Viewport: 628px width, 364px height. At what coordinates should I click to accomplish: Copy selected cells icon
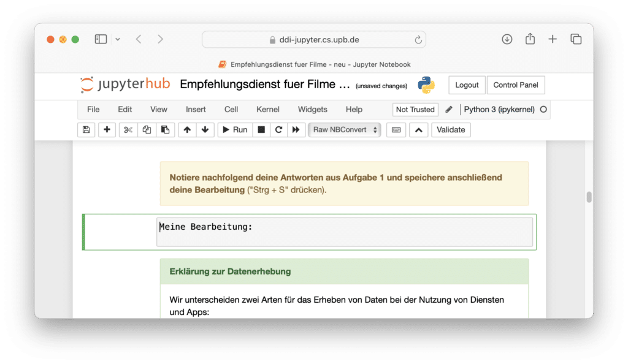pyautogui.click(x=147, y=129)
